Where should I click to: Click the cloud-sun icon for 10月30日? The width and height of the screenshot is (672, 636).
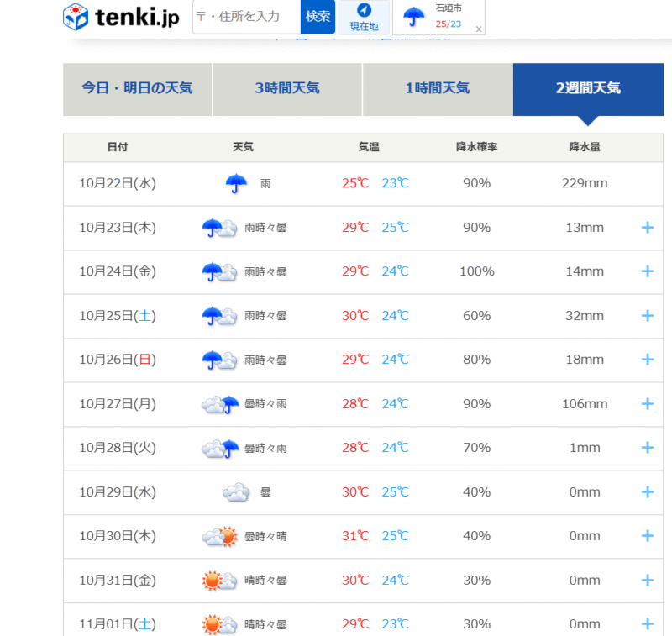(x=219, y=536)
